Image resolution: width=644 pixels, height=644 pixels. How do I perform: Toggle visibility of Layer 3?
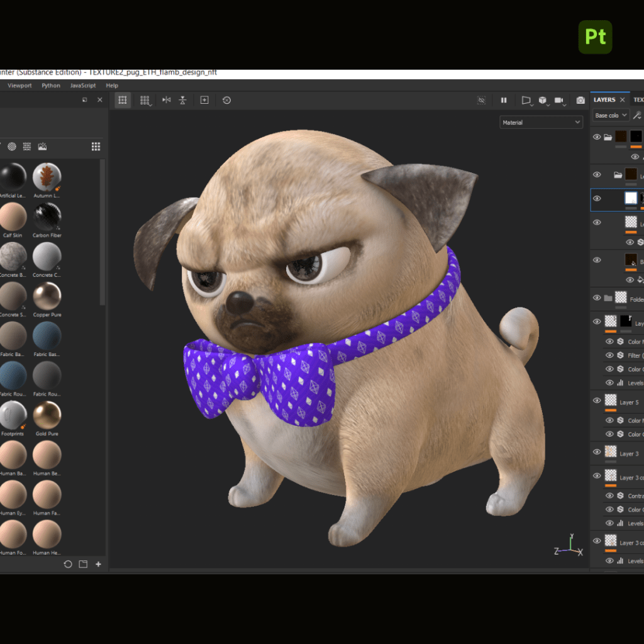[x=597, y=452]
